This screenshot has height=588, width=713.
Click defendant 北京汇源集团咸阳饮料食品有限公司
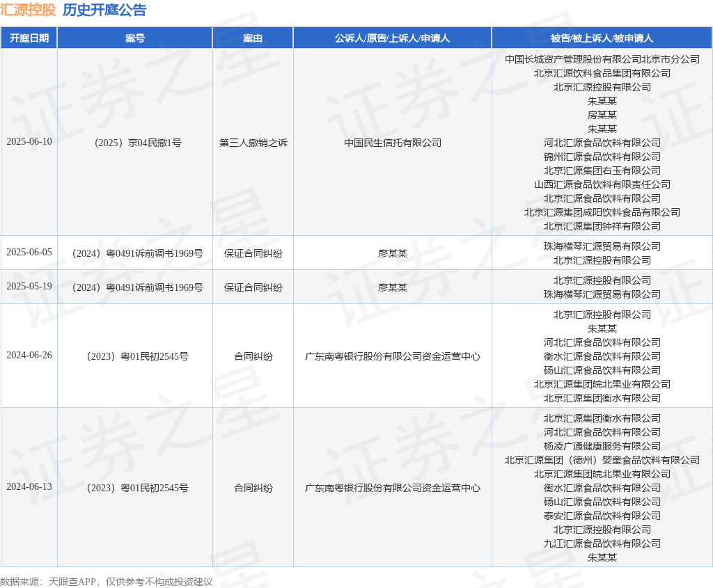[x=602, y=212]
